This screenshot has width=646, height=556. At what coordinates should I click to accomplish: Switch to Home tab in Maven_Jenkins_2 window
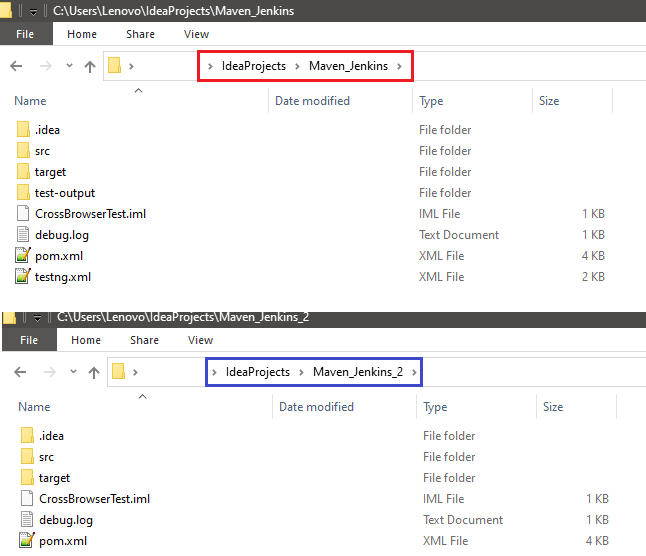point(86,340)
